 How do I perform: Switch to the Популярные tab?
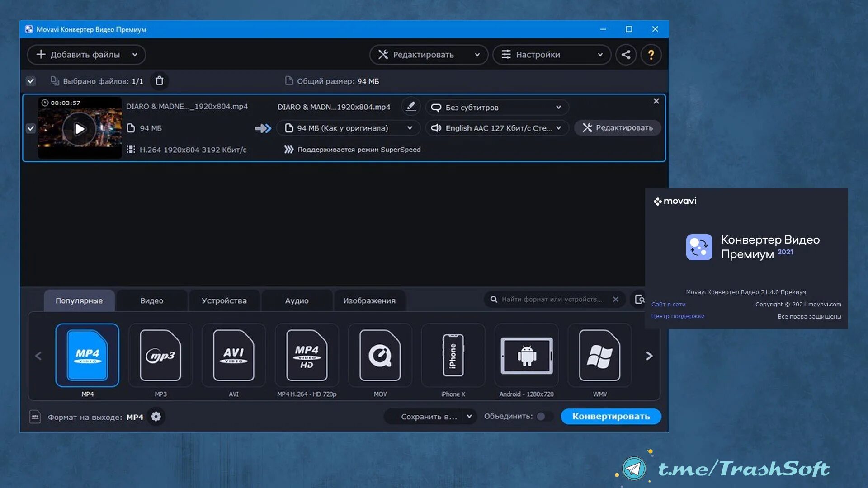[79, 300]
